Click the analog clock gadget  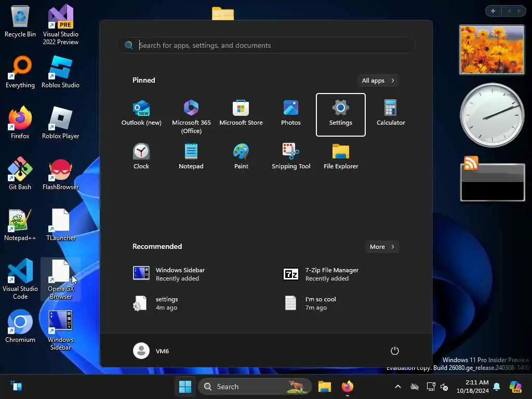click(492, 115)
